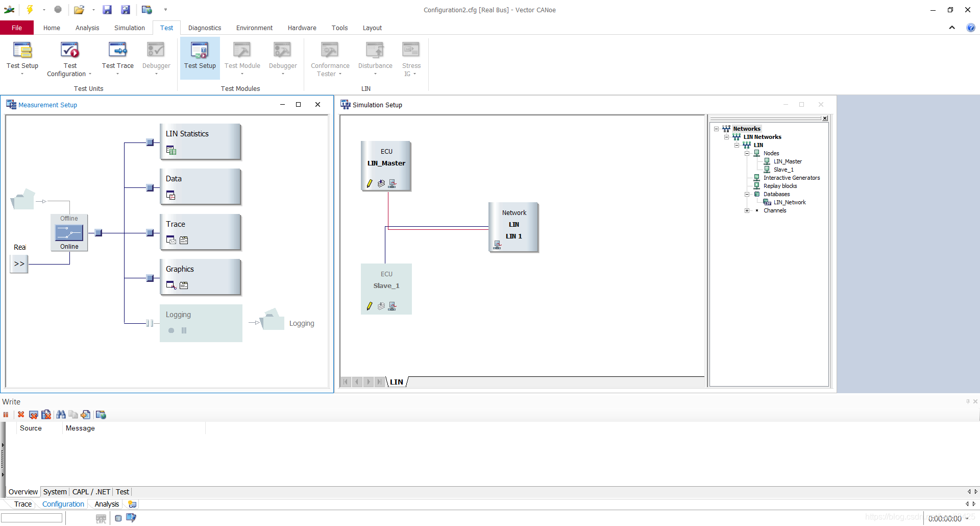This screenshot has height=526, width=980.
Task: Collapse the Databases tree branch
Action: point(747,194)
